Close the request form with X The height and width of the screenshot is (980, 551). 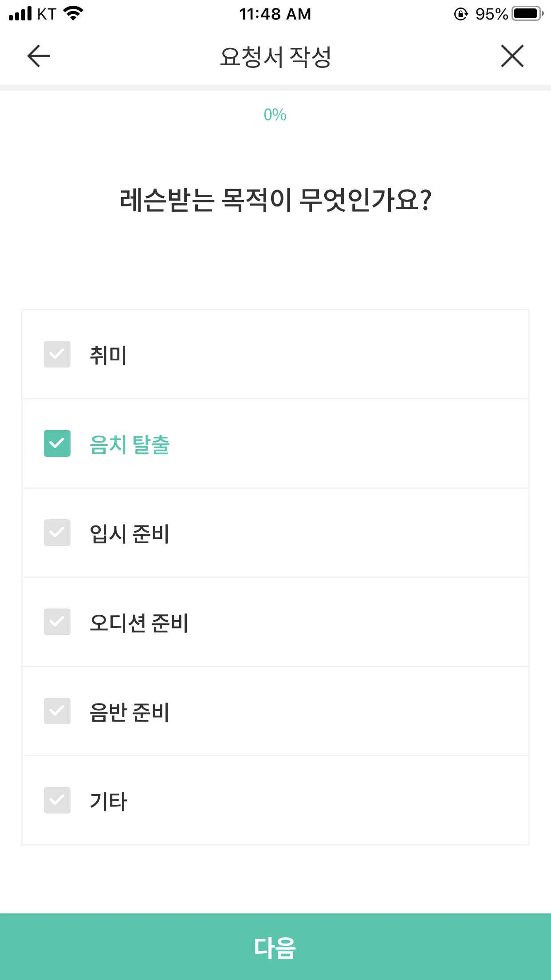[512, 56]
